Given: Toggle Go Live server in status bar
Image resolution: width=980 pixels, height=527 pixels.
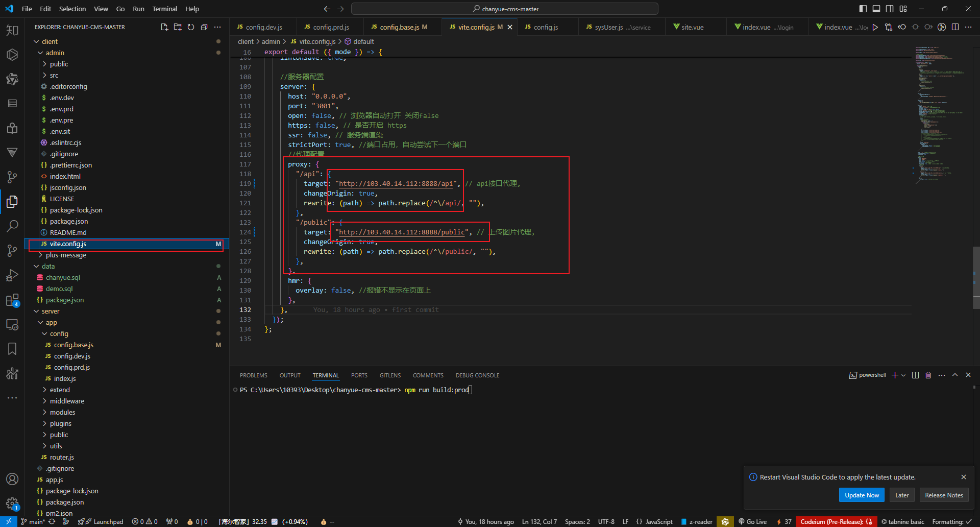Looking at the screenshot, I should click(752, 521).
